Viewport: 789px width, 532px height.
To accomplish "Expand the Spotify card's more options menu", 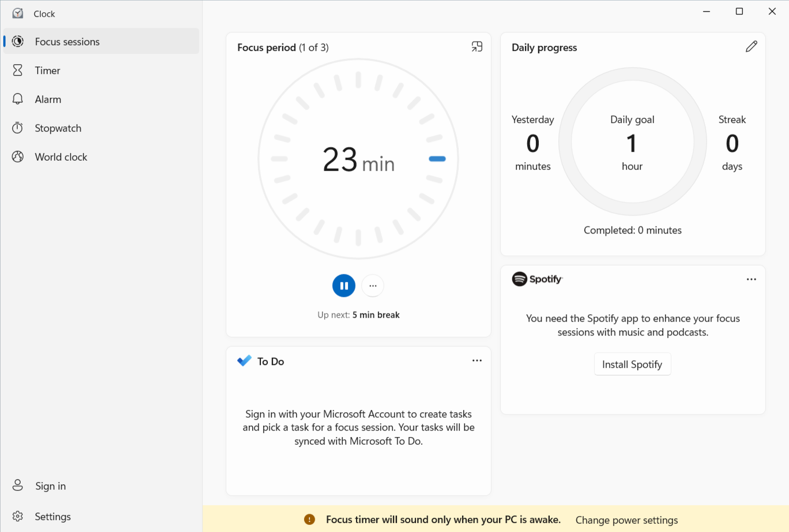I will (751, 279).
